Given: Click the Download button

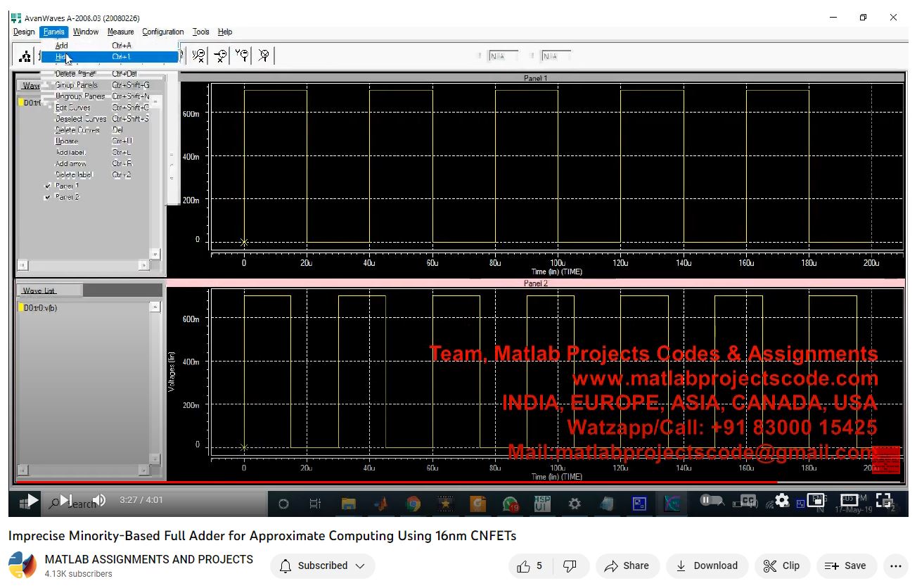Looking at the screenshot, I should coord(707,565).
